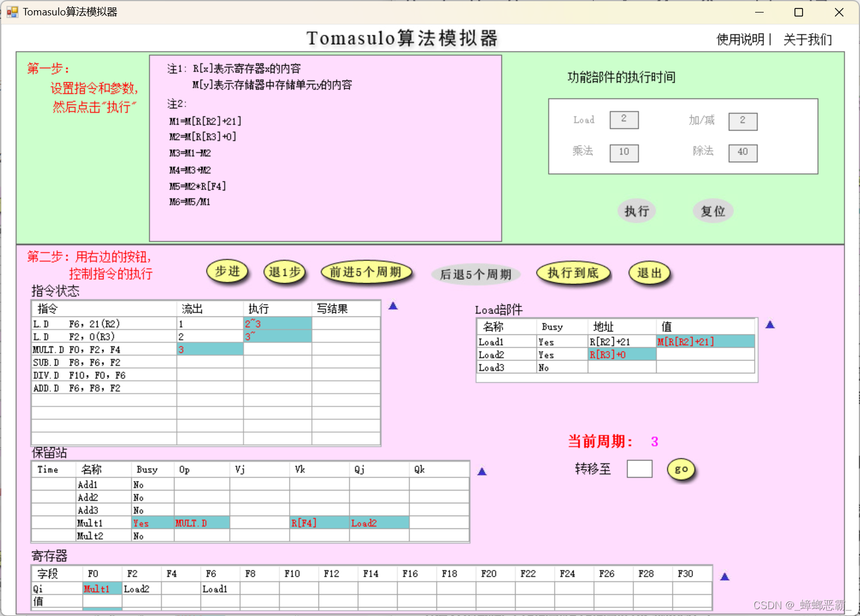Click the F10 register column header
Screen dimensions: 860x616
[299, 574]
